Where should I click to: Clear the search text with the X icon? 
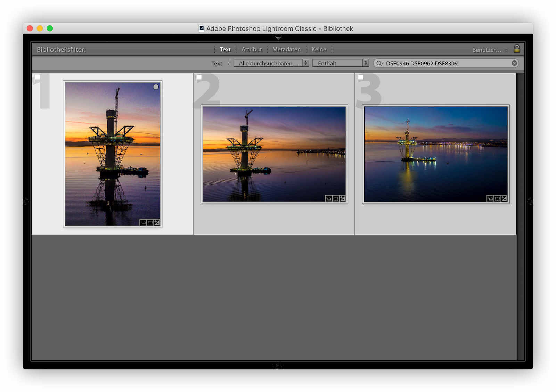click(x=514, y=63)
